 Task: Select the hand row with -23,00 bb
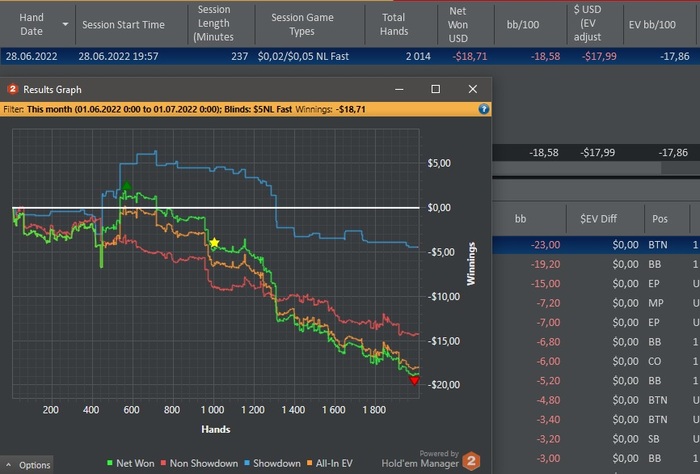point(596,245)
